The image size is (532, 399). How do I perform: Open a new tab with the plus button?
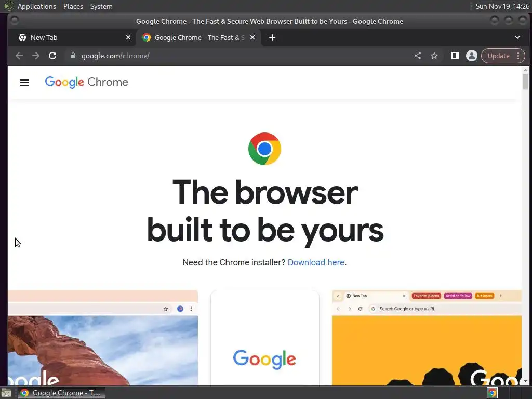click(x=272, y=37)
